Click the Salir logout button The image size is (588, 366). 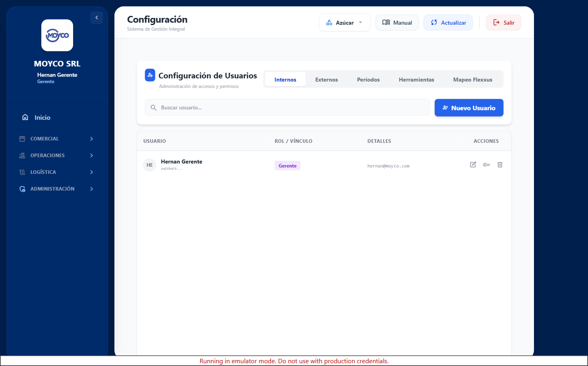503,23
